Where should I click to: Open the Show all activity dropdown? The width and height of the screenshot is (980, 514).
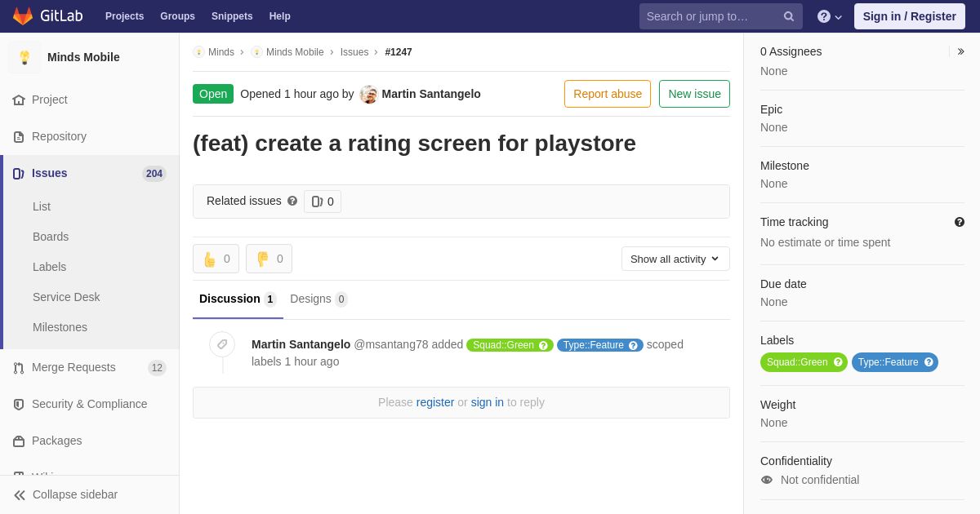click(675, 259)
